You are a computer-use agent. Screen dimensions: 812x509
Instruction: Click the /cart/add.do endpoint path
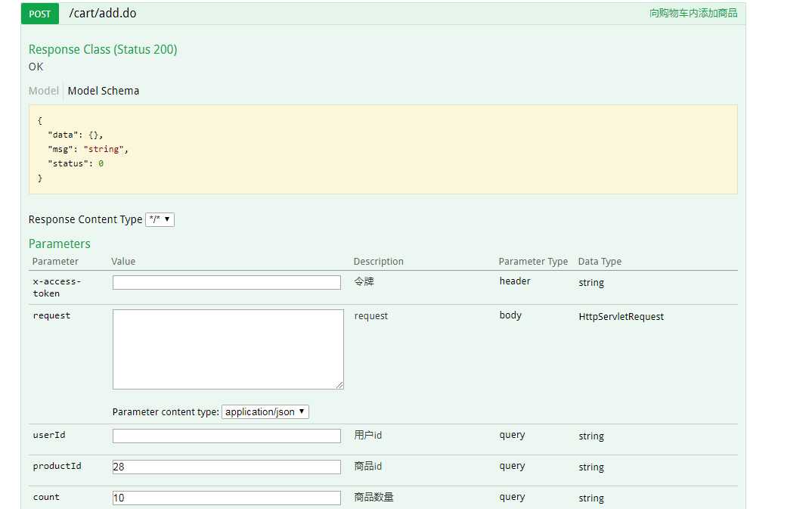[x=103, y=14]
